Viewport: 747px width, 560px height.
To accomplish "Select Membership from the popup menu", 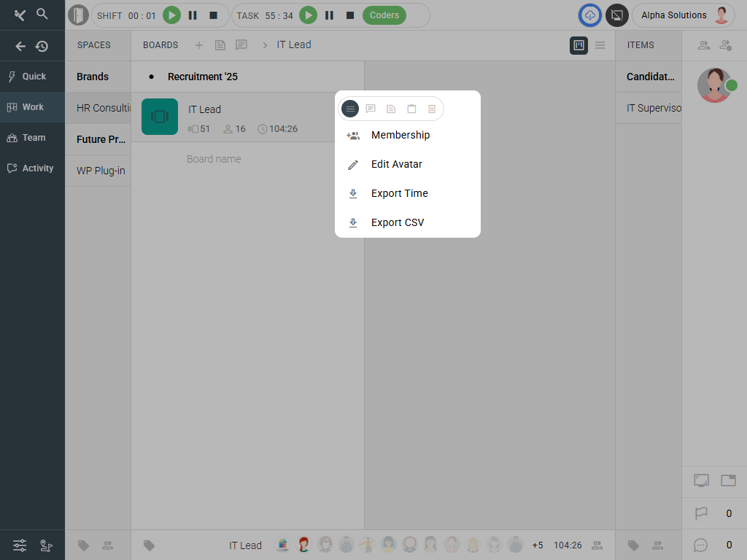I will (x=400, y=135).
